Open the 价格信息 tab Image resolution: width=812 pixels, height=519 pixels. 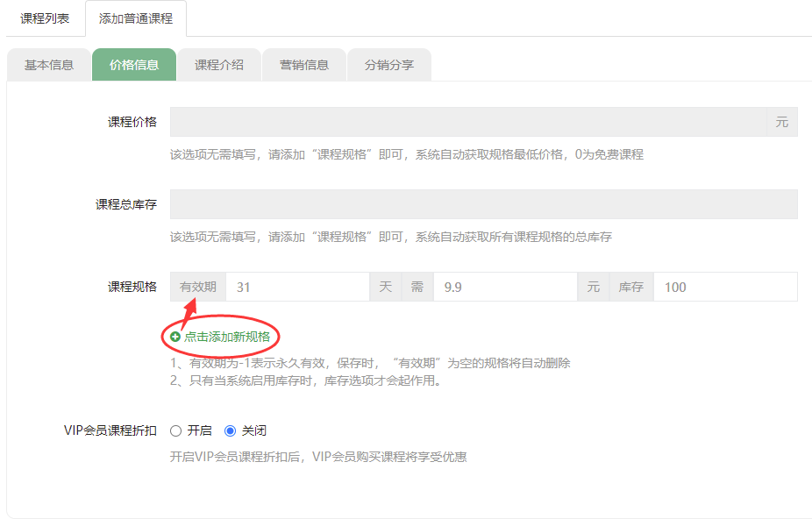pos(134,65)
